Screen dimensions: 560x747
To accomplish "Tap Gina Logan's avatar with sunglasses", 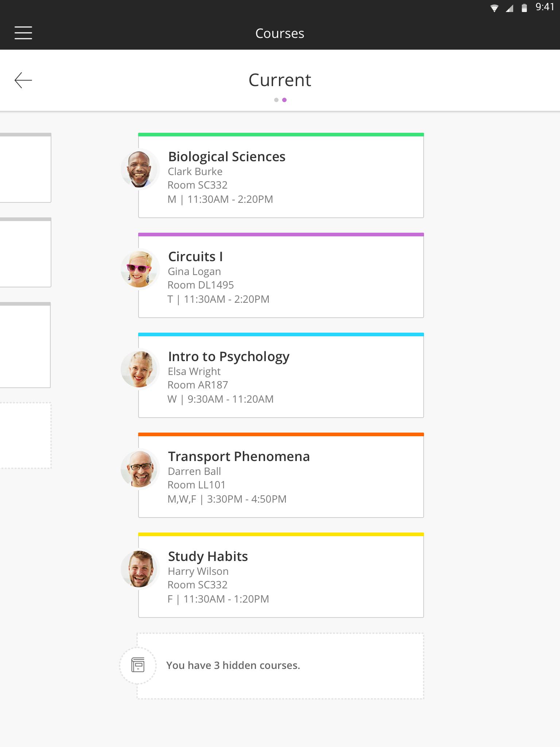I will pos(140,269).
